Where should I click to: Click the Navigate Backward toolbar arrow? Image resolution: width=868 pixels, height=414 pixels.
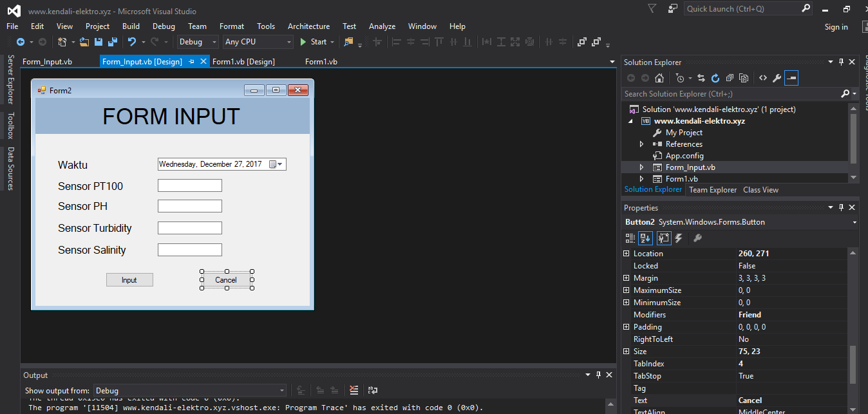20,42
